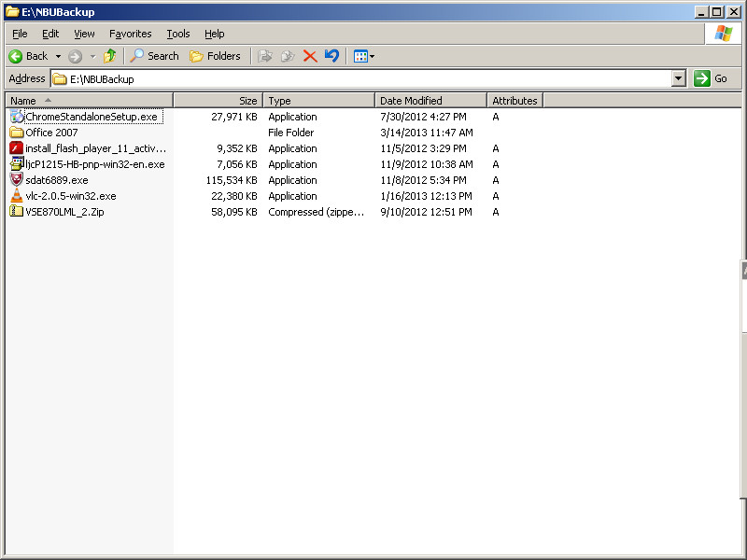Image resolution: width=747 pixels, height=560 pixels.
Task: Show the Folders tree pane
Action: [x=215, y=56]
